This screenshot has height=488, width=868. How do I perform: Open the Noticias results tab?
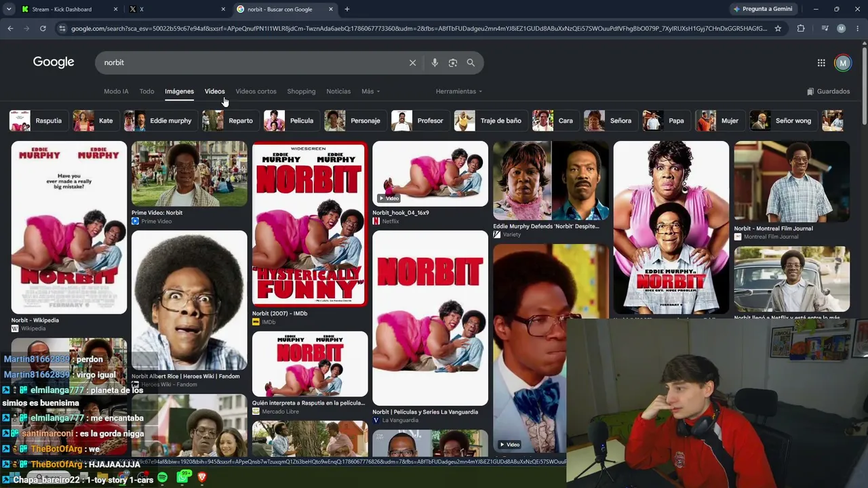tap(338, 91)
